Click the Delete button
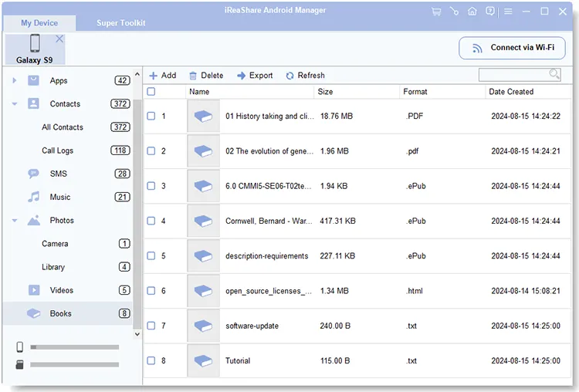This screenshot has height=392, width=579. [206, 76]
